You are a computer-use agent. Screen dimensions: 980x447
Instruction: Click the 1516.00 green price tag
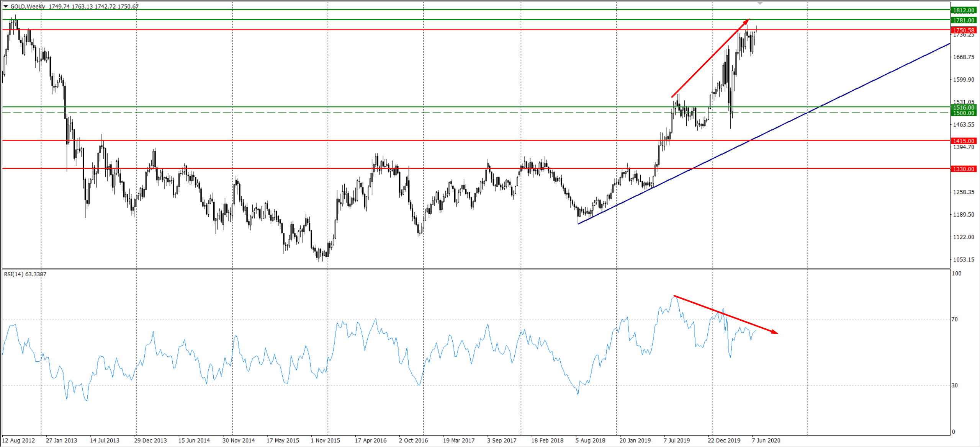click(x=964, y=108)
